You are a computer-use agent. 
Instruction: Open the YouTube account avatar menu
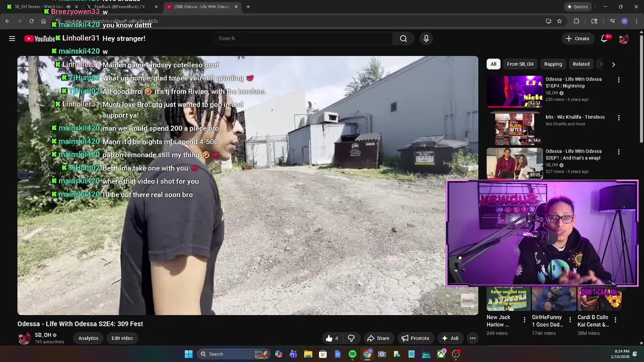pyautogui.click(x=623, y=38)
